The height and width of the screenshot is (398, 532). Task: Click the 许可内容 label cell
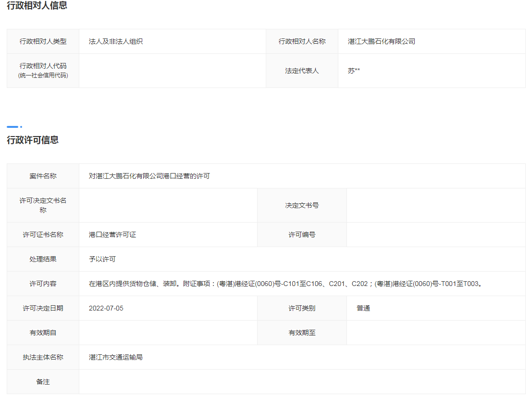pyautogui.click(x=43, y=284)
